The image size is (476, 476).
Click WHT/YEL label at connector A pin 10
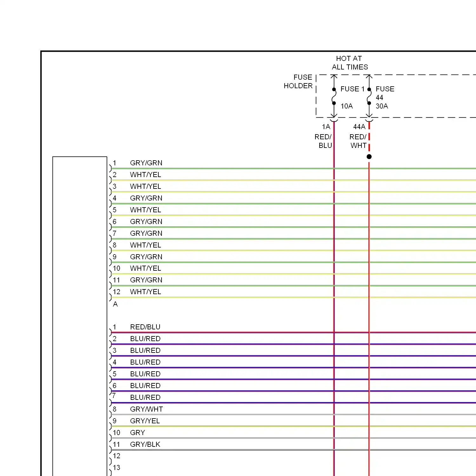coord(145,268)
